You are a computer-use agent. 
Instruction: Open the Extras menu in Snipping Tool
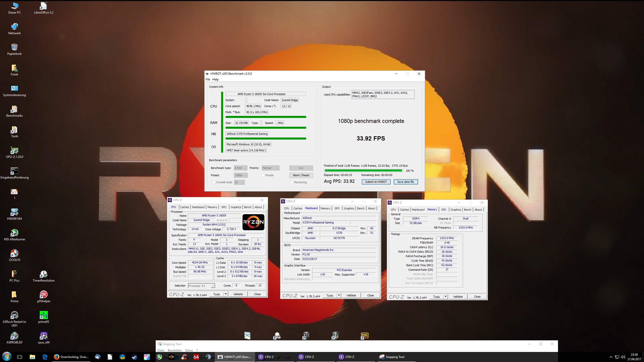(189, 350)
